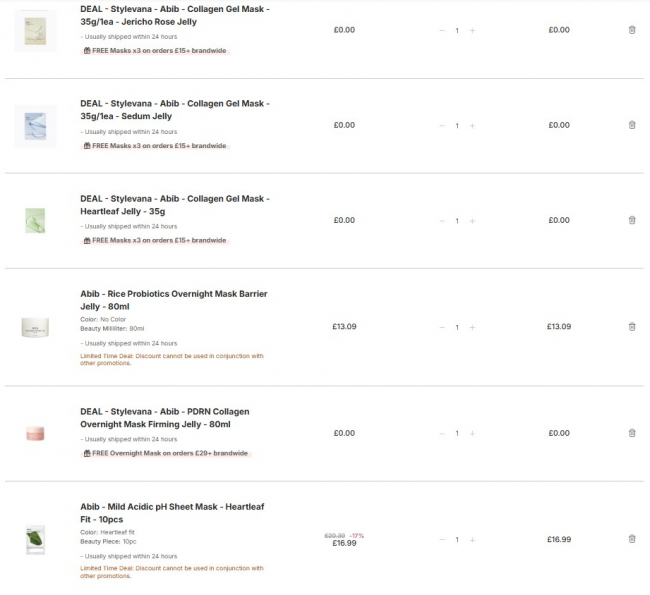
Task: Remove Mild Acidic pH Sheet Mask
Action: [x=631, y=539]
